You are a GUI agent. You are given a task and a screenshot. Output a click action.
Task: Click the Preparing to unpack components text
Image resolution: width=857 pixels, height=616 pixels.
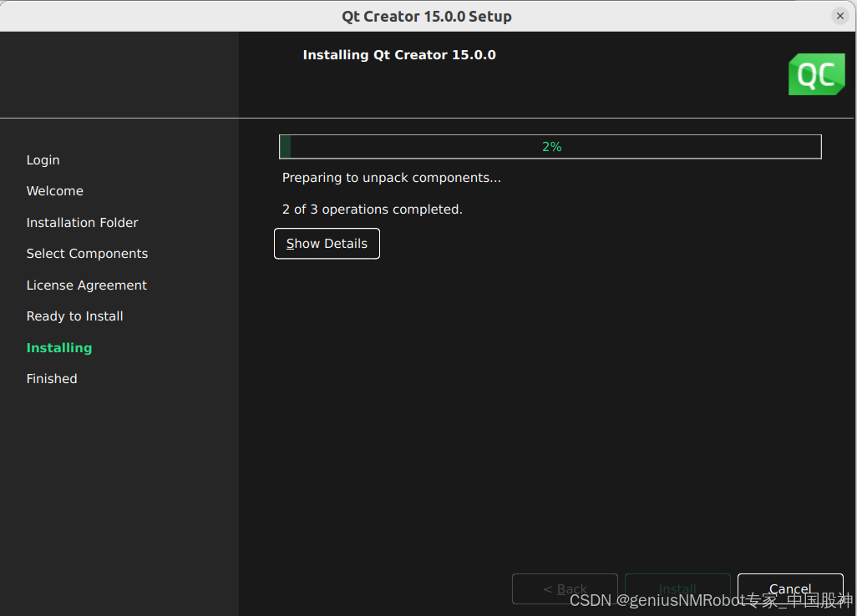[392, 177]
